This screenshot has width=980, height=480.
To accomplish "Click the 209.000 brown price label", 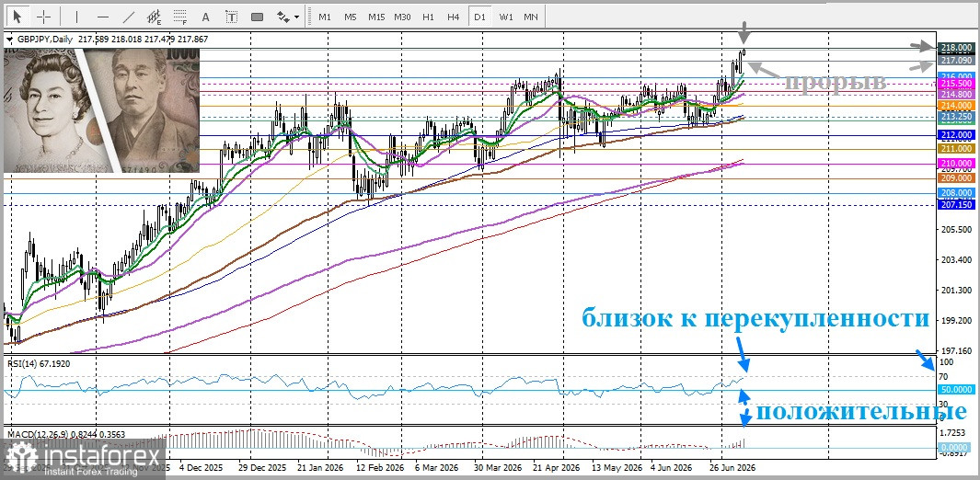I will tap(955, 177).
